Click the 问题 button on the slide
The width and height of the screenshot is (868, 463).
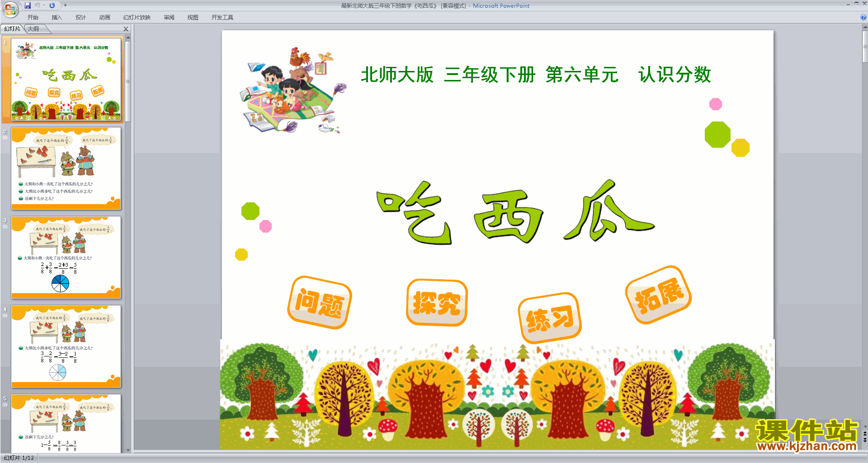click(320, 302)
